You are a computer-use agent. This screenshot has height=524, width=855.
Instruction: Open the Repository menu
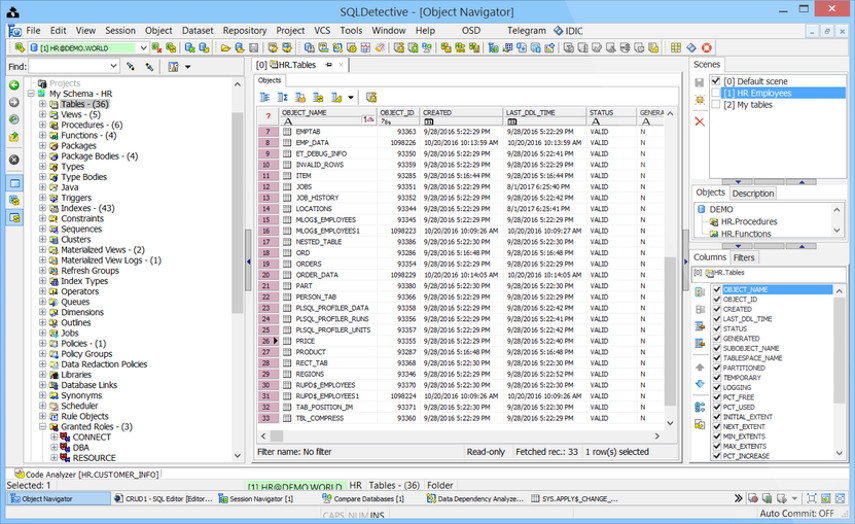pos(244,31)
